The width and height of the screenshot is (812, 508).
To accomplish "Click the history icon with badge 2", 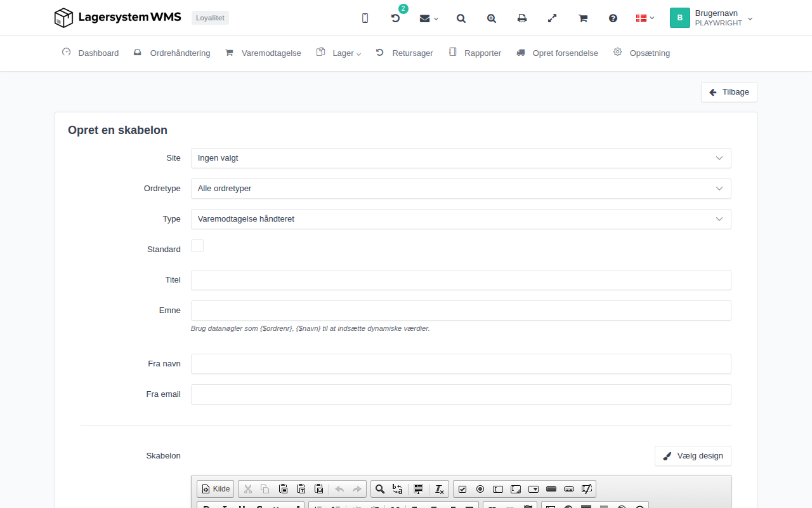I will click(395, 18).
